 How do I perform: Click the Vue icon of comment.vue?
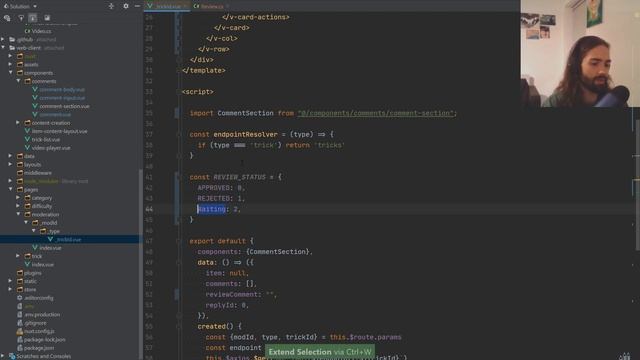pyautogui.click(x=35, y=115)
